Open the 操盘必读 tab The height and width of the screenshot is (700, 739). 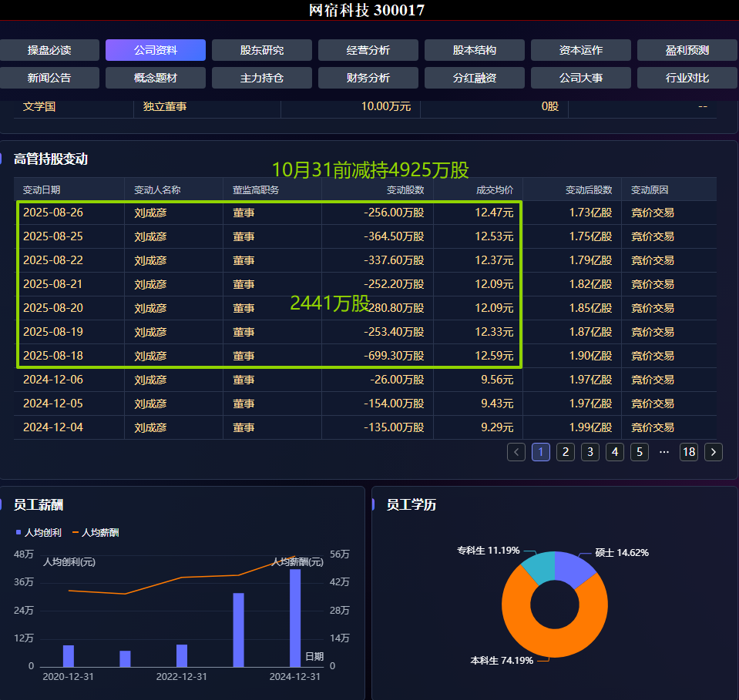click(x=49, y=50)
